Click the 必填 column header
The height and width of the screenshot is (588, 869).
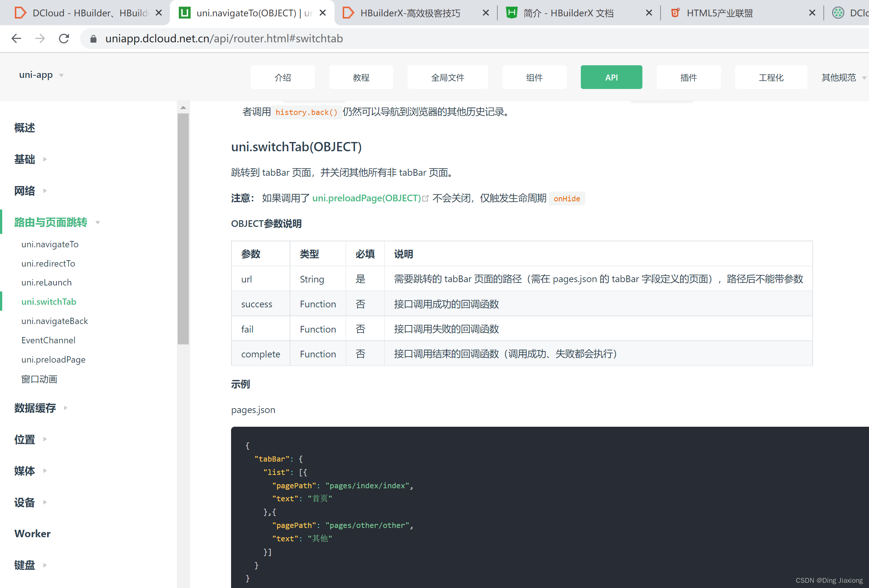pos(365,254)
